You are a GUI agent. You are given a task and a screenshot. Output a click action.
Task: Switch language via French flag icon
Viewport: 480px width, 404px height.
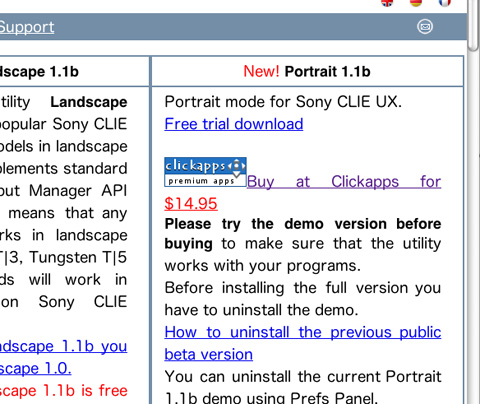(445, 3)
